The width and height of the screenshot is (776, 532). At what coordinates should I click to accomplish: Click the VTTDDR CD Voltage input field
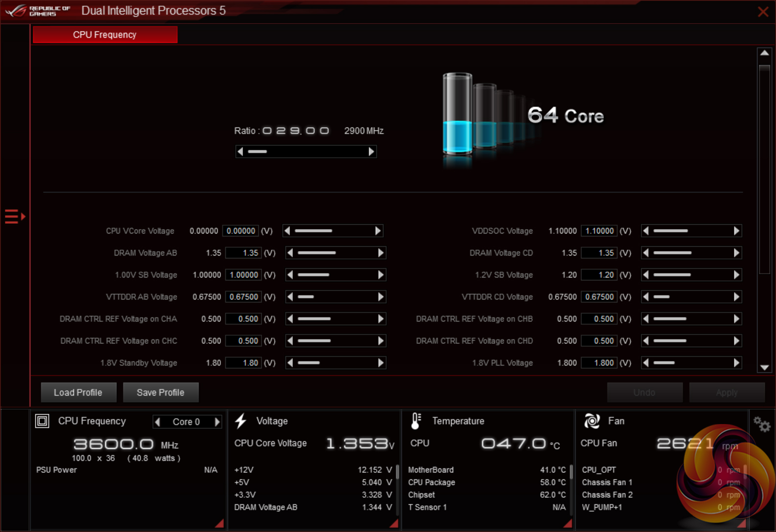(x=599, y=297)
